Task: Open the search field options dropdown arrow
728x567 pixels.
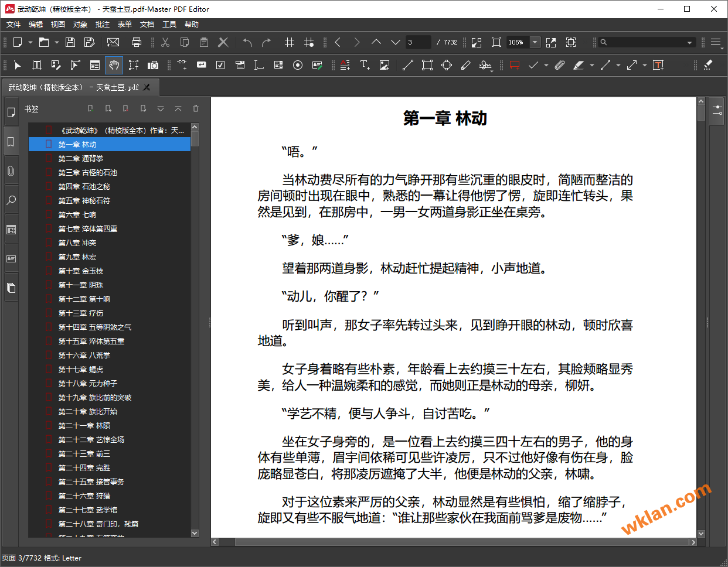Action: (x=689, y=42)
